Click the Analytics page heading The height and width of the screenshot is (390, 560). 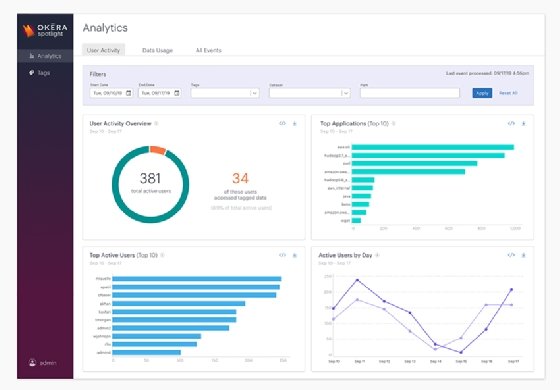click(105, 28)
